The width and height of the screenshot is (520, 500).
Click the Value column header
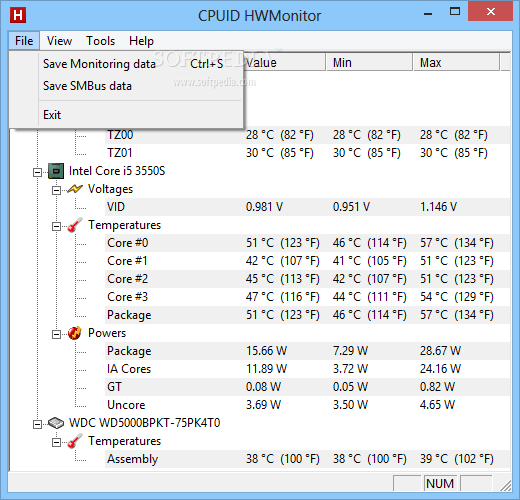click(284, 62)
